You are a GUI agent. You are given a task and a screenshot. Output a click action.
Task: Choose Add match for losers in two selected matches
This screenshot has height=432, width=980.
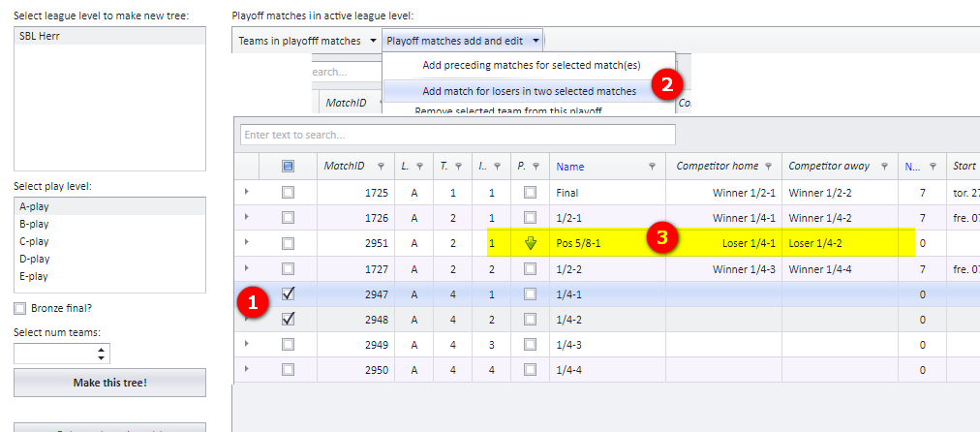pyautogui.click(x=530, y=91)
